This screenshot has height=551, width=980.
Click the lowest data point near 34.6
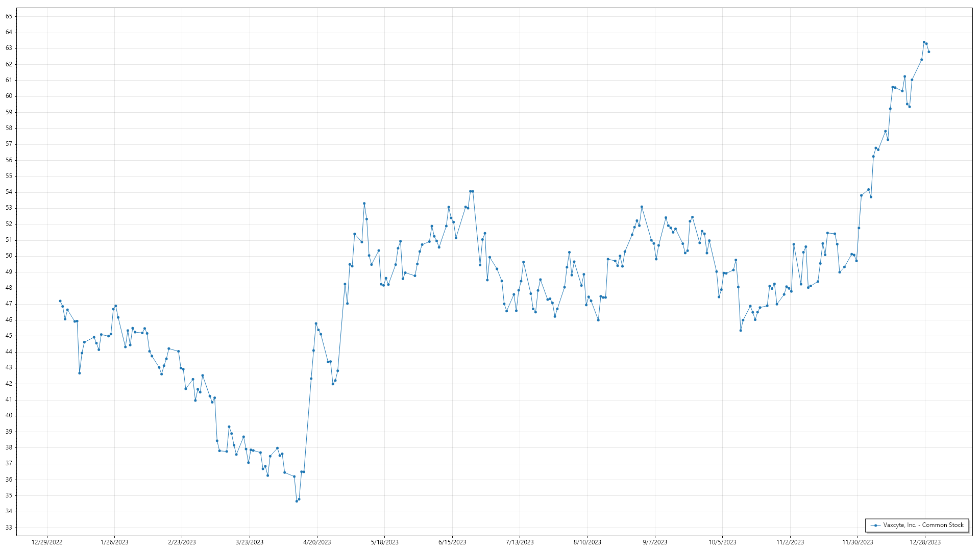(x=297, y=501)
